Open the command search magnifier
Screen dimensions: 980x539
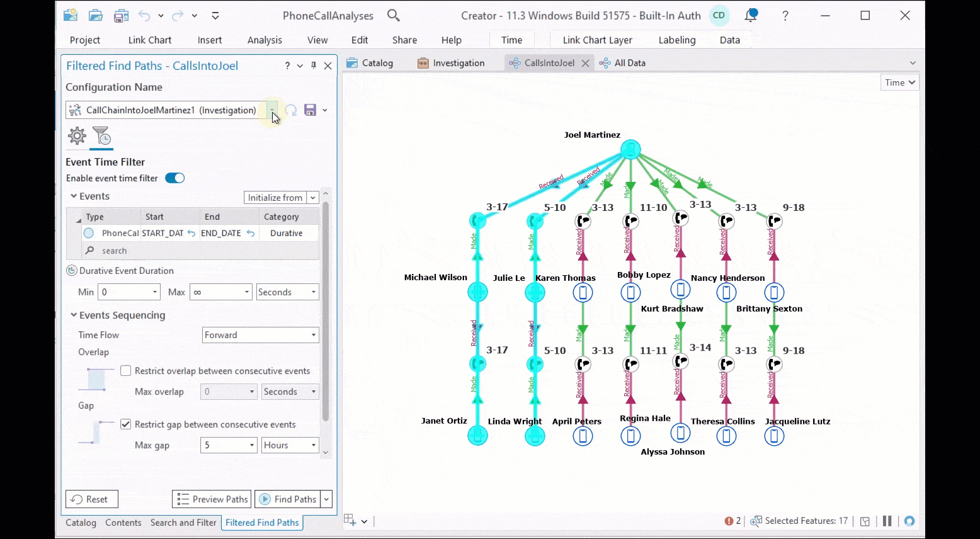394,15
